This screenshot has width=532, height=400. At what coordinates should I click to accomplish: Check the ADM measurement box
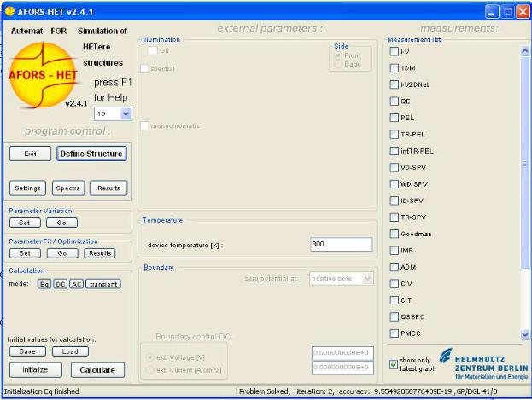394,267
